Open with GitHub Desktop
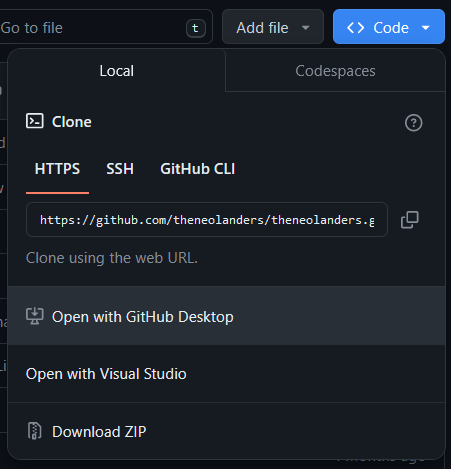Image resolution: width=451 pixels, height=469 pixels. [x=227, y=316]
